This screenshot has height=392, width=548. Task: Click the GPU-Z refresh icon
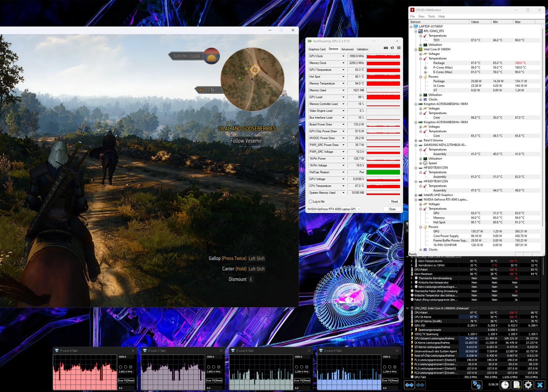point(392,48)
